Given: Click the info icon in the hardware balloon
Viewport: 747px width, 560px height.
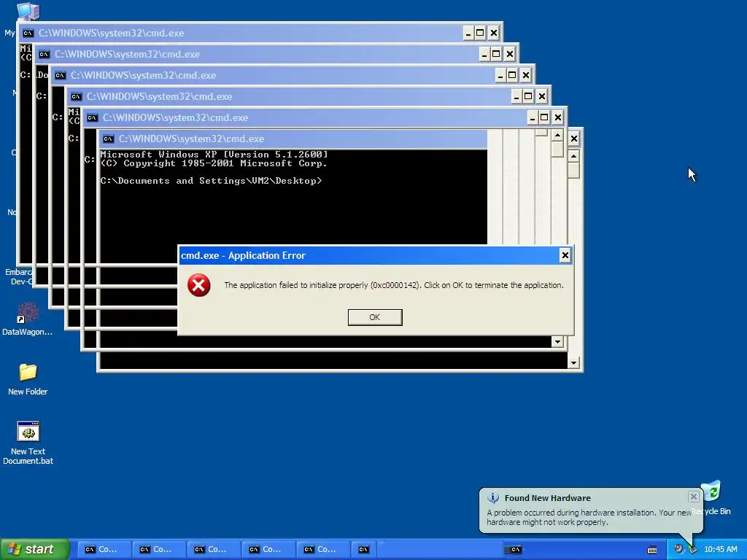Looking at the screenshot, I should pyautogui.click(x=493, y=497).
